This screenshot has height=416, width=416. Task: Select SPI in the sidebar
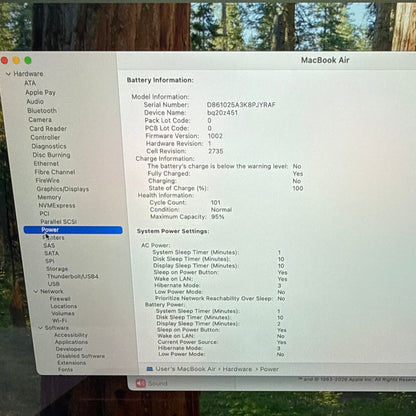pyautogui.click(x=50, y=261)
